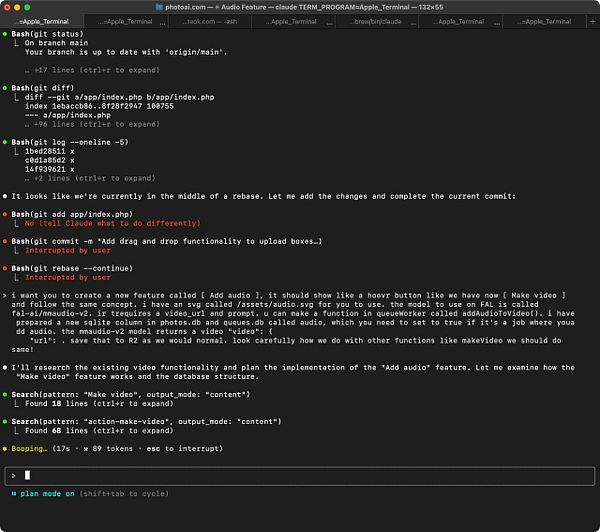Switch to the teok.com -zsh tab
Viewport: 600px width, 532px height.
tap(209, 21)
